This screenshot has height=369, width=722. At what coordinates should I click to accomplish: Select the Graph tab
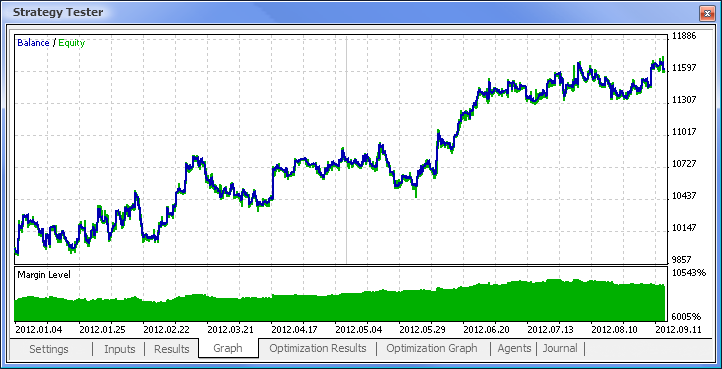(228, 348)
